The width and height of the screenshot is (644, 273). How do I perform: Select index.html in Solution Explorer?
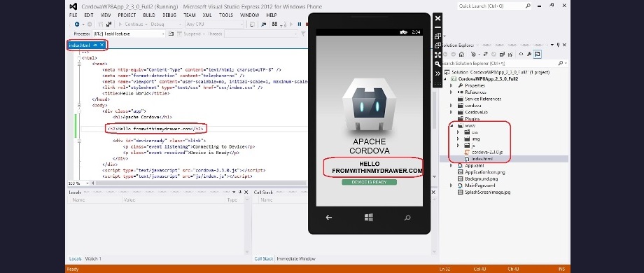[x=482, y=158]
